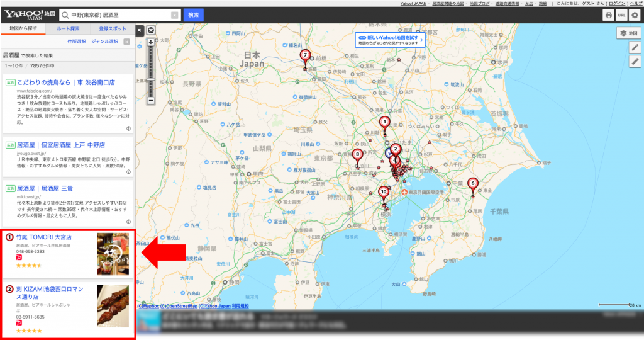The image size is (644, 340).
Task: Zoom in with the plus button
Action: 151,42
